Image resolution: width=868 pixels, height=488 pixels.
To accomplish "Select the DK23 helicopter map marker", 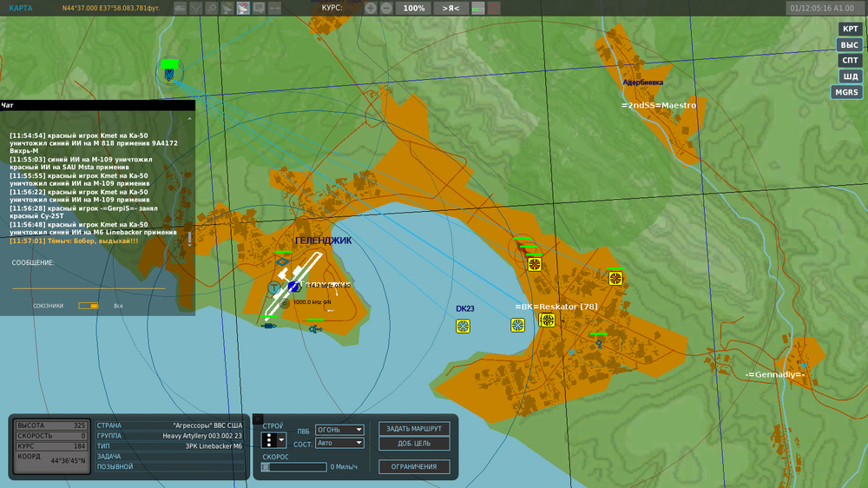I will [x=464, y=326].
